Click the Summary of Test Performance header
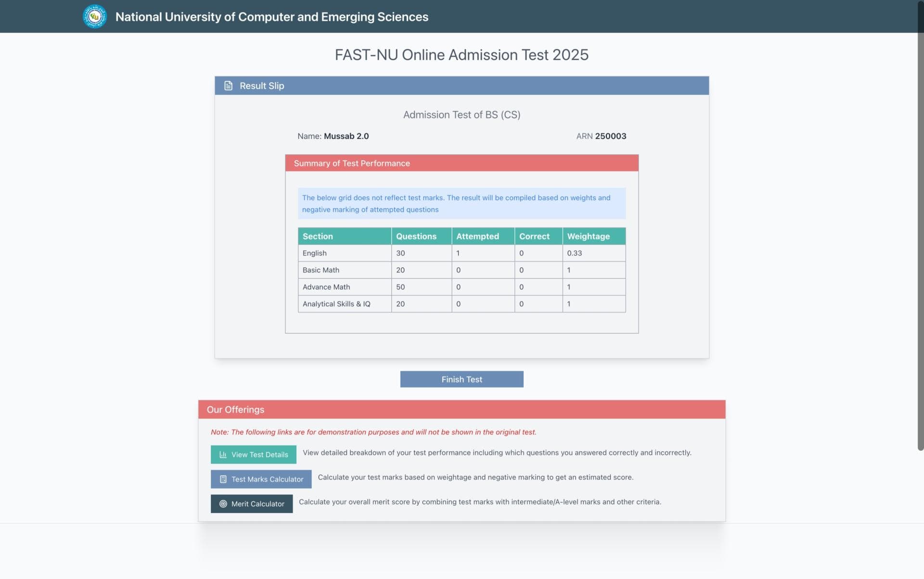Viewport: 924px width, 579px height. 352,163
